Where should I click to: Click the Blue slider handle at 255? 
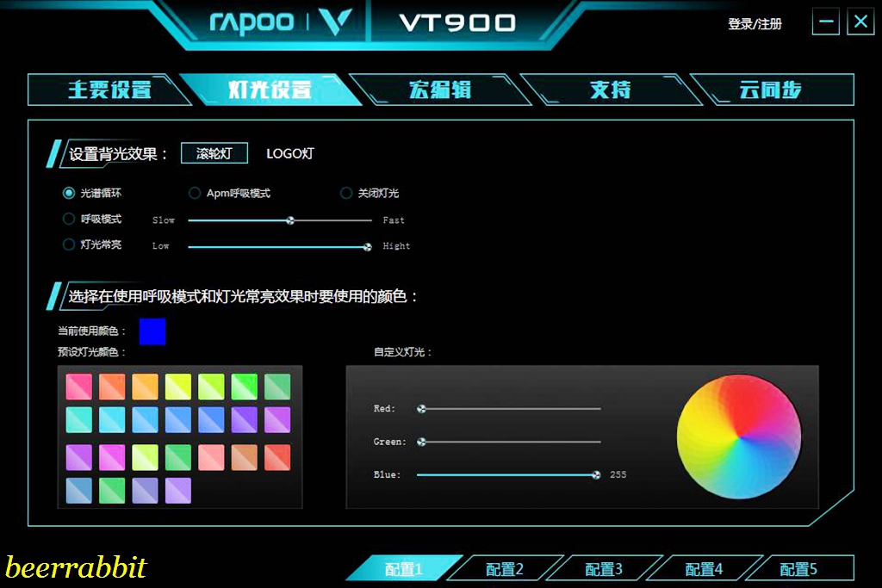click(595, 474)
